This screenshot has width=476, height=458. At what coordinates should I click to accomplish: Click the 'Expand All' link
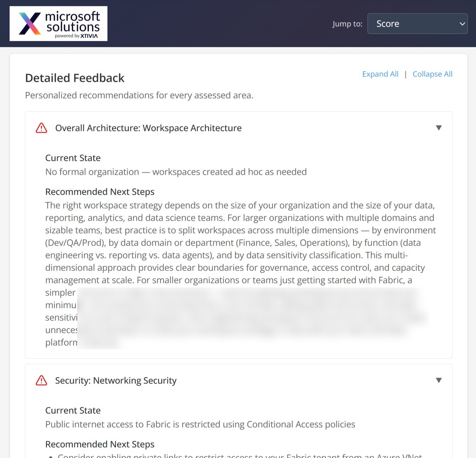(x=380, y=74)
